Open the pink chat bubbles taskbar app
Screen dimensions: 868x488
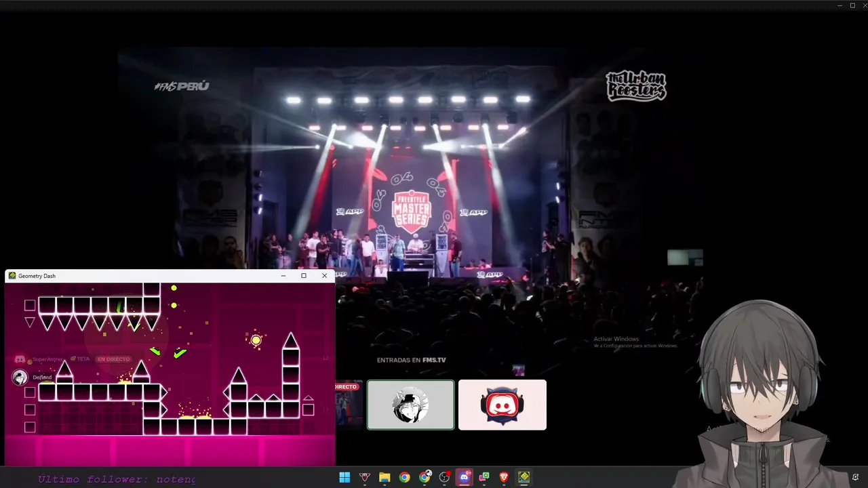pos(484,477)
